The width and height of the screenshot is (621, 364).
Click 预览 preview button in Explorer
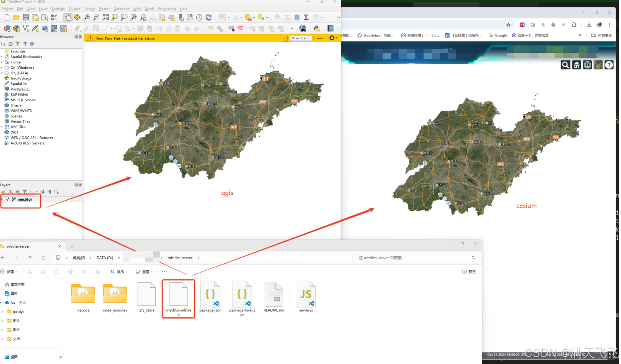(469, 272)
